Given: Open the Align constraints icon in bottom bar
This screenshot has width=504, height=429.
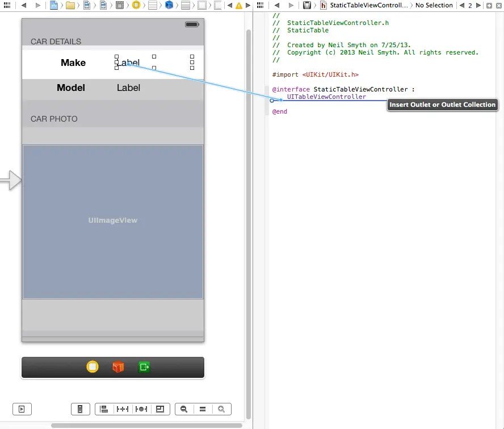Looking at the screenshot, I should click(x=104, y=409).
